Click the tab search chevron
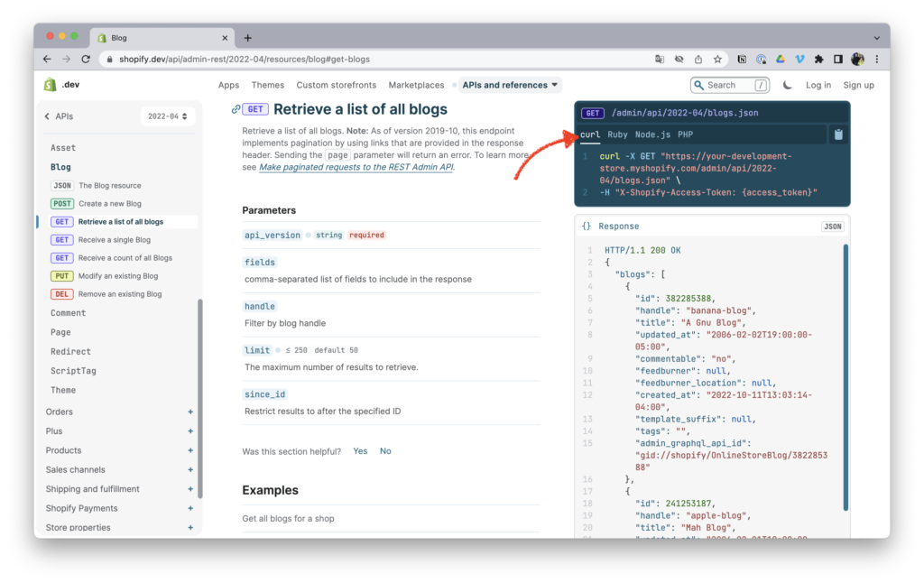Viewport: 924px width, 583px height. point(877,38)
